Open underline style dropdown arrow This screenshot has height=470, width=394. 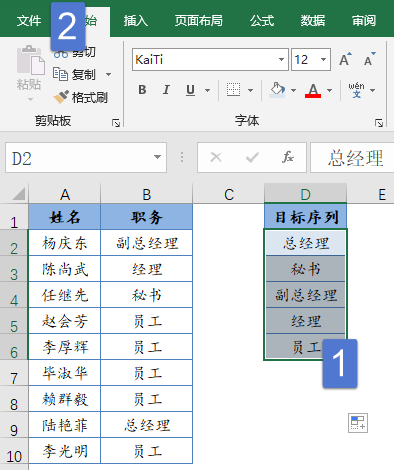(x=207, y=90)
